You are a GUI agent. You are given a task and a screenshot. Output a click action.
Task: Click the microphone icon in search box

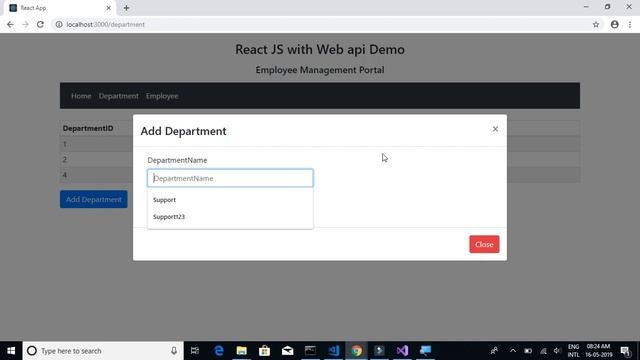(174, 351)
